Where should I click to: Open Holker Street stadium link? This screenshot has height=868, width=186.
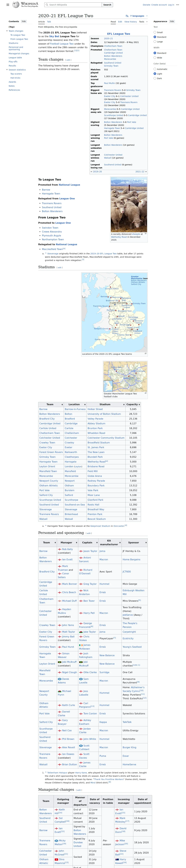coord(95,409)
